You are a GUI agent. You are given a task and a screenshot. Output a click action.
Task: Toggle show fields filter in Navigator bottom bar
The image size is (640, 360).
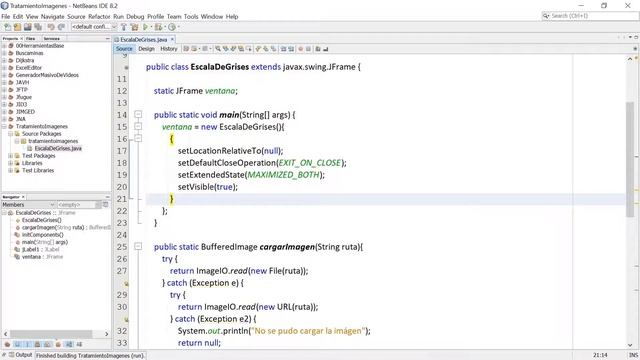pos(18,344)
